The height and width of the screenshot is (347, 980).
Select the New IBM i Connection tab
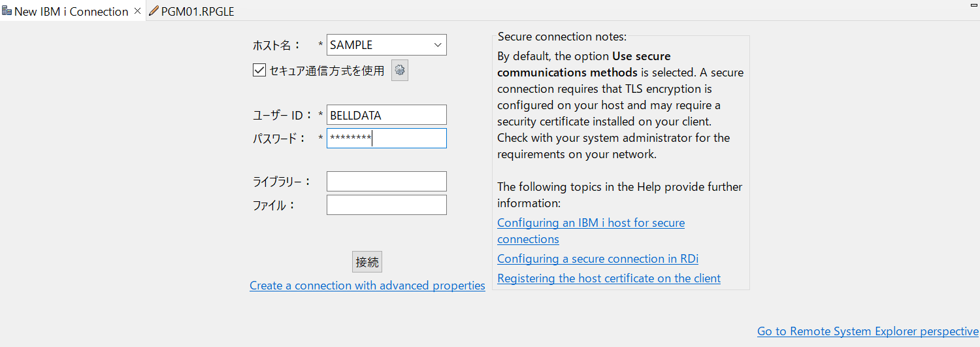[x=71, y=12]
